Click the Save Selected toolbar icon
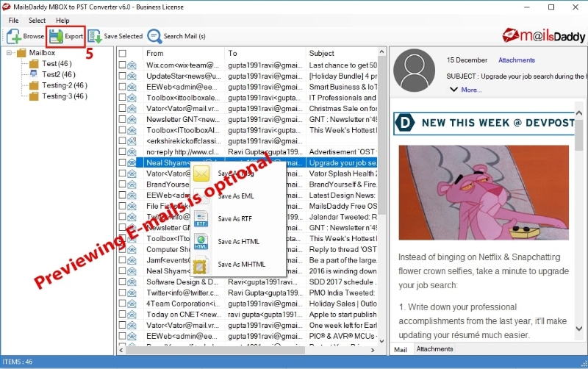588x369 pixels. coord(95,35)
